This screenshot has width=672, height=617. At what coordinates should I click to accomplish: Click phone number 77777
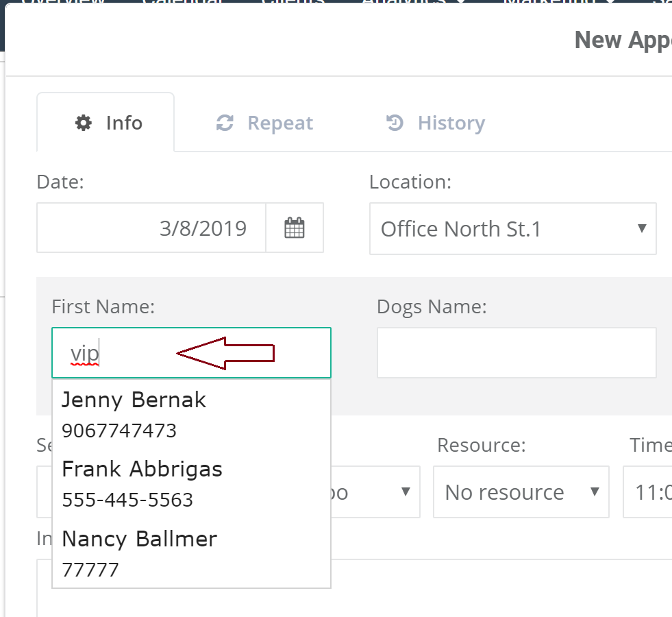pos(90,570)
